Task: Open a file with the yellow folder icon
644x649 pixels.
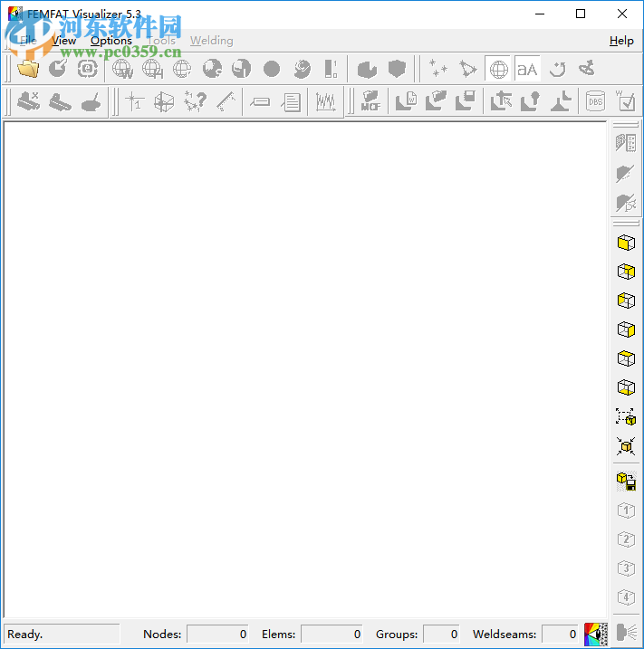Action: coord(28,69)
